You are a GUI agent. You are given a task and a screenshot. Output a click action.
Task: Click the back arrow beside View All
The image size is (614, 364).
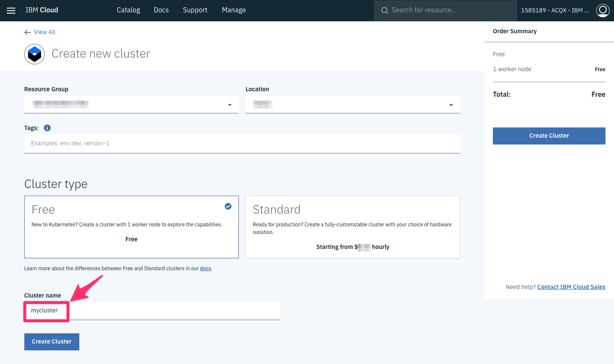pos(27,32)
